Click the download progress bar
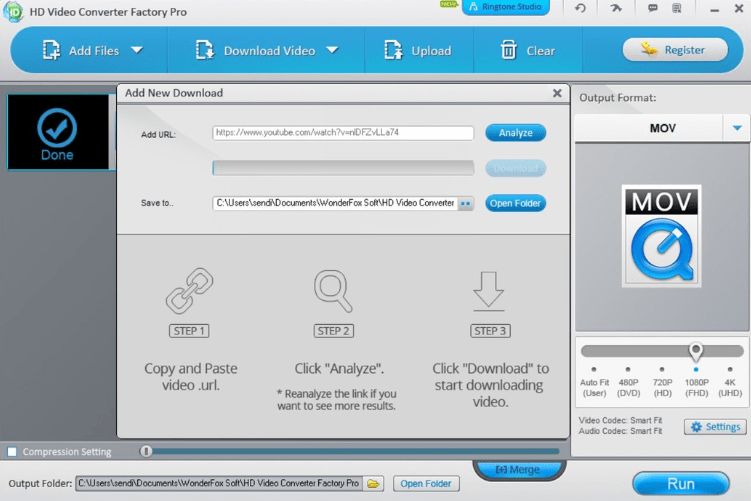The height and width of the screenshot is (501, 751). [x=343, y=168]
